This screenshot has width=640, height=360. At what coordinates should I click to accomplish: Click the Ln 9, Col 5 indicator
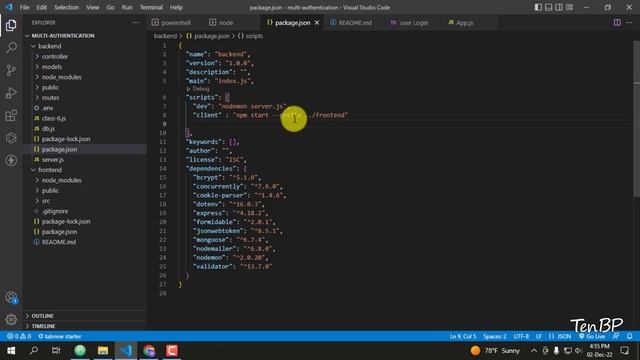(x=463, y=336)
